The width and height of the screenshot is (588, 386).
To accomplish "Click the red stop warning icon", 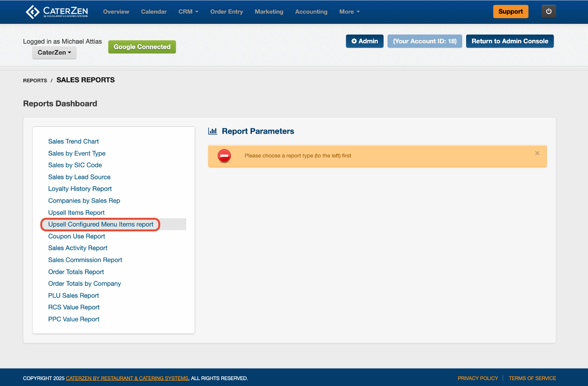I will [x=224, y=156].
